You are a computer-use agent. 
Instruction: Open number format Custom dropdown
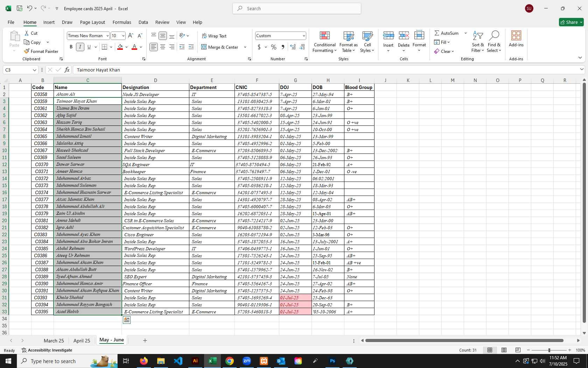(x=304, y=36)
